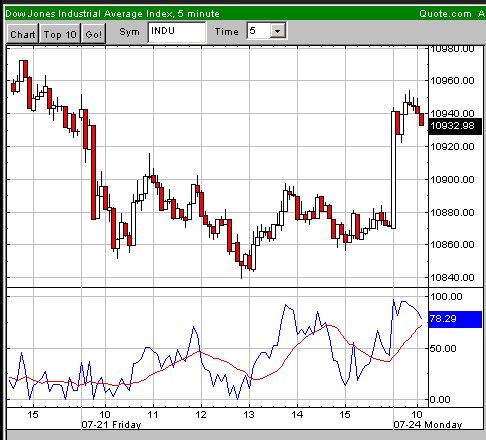The height and width of the screenshot is (440, 486).
Task: Click the 10840.00 price axis label
Action: pos(452,277)
